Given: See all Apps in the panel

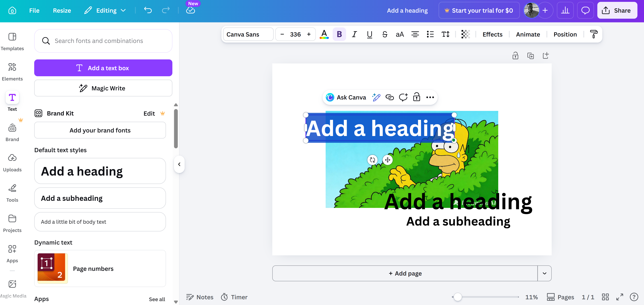Looking at the screenshot, I should tap(157, 299).
